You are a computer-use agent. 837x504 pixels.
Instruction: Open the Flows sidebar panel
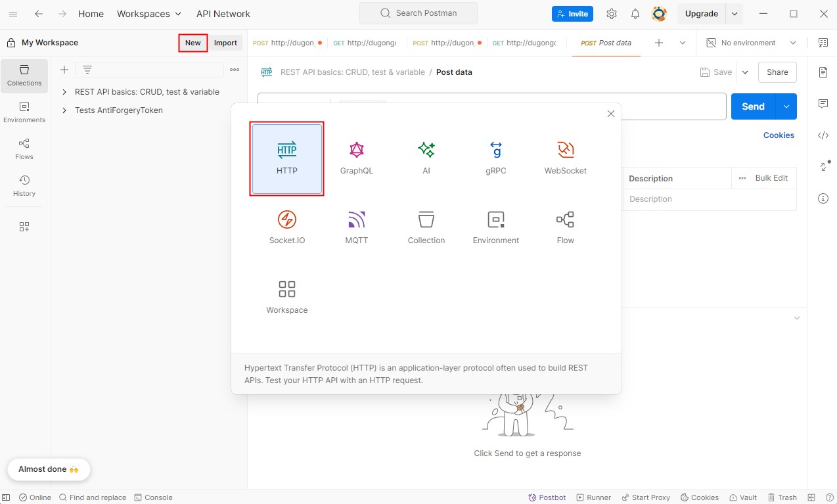point(24,149)
